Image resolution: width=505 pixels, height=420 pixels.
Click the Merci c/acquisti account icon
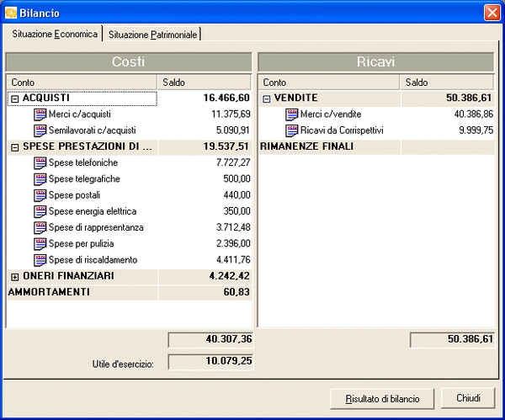(40, 114)
